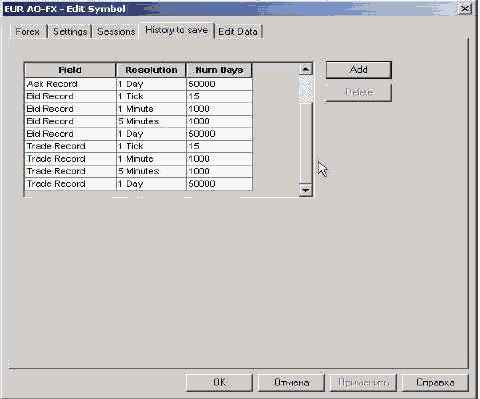Select Ask Record's 50000 days cell
Screen dimensions: 480x399
[x=219, y=84]
